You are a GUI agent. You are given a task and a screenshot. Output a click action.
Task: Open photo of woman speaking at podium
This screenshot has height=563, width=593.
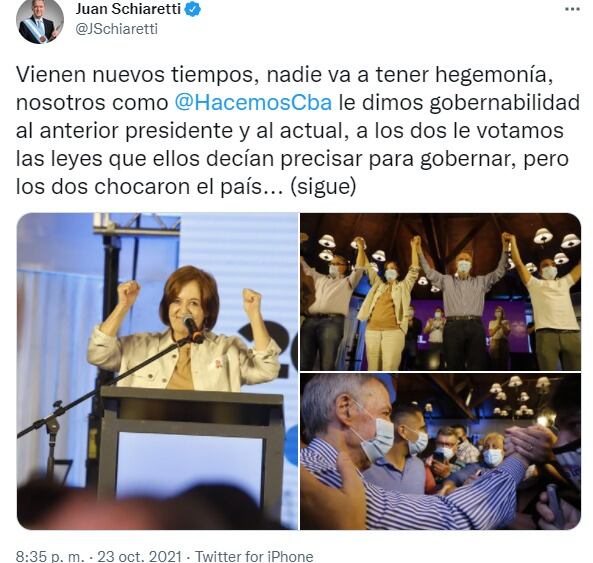tap(157, 371)
